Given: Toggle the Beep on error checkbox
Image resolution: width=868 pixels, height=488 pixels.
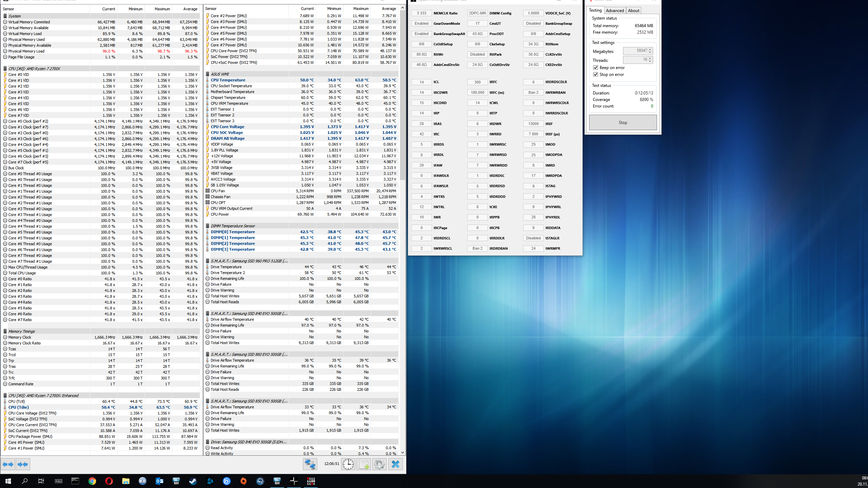Looking at the screenshot, I should [x=596, y=68].
